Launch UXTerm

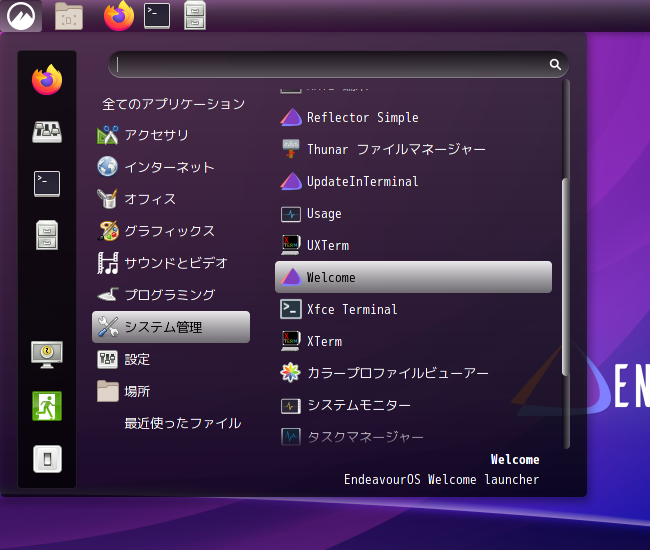(413, 245)
